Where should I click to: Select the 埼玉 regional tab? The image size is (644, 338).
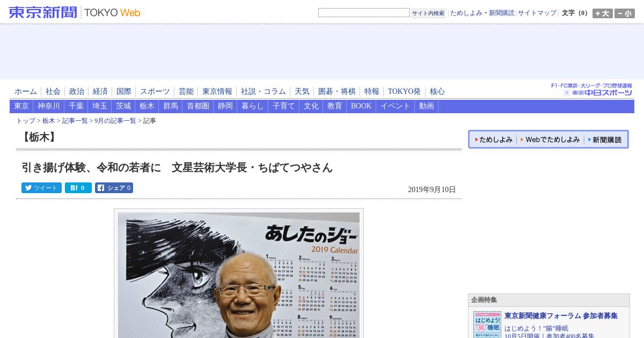coord(100,106)
